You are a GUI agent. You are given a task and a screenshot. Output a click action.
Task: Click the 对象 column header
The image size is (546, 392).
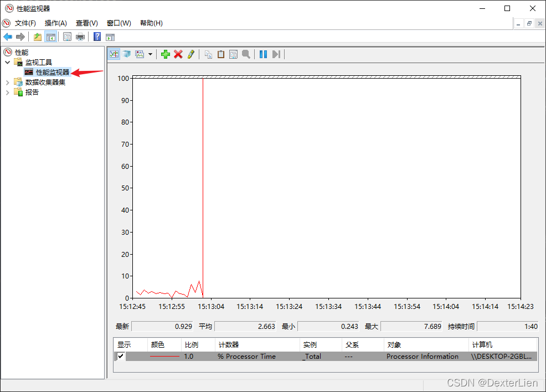[426, 344]
